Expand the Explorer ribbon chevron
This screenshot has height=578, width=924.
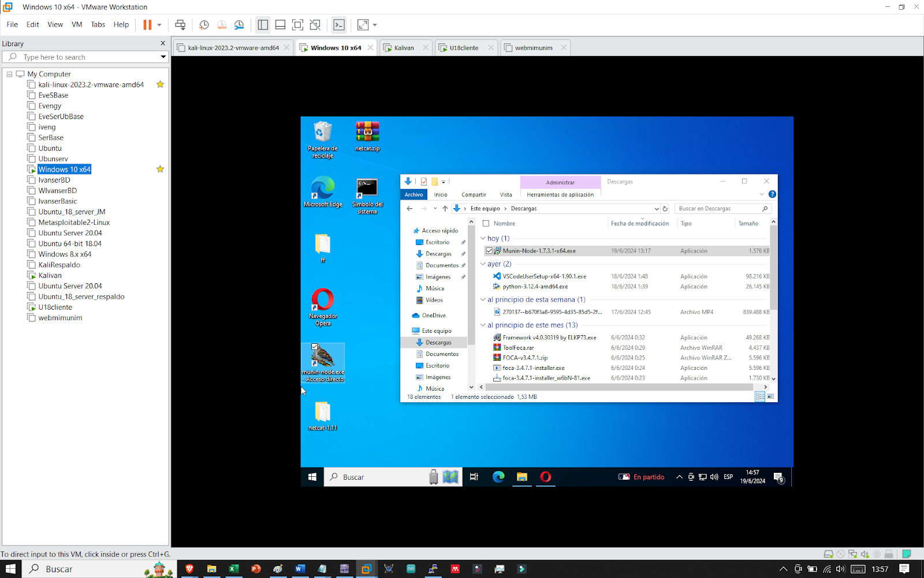[x=762, y=194]
